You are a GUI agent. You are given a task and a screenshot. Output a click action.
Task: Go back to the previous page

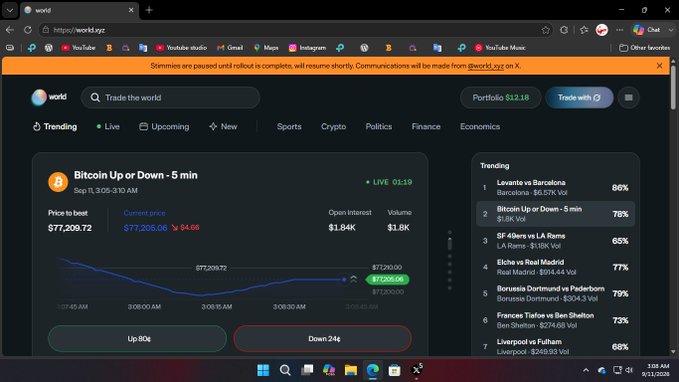click(10, 30)
